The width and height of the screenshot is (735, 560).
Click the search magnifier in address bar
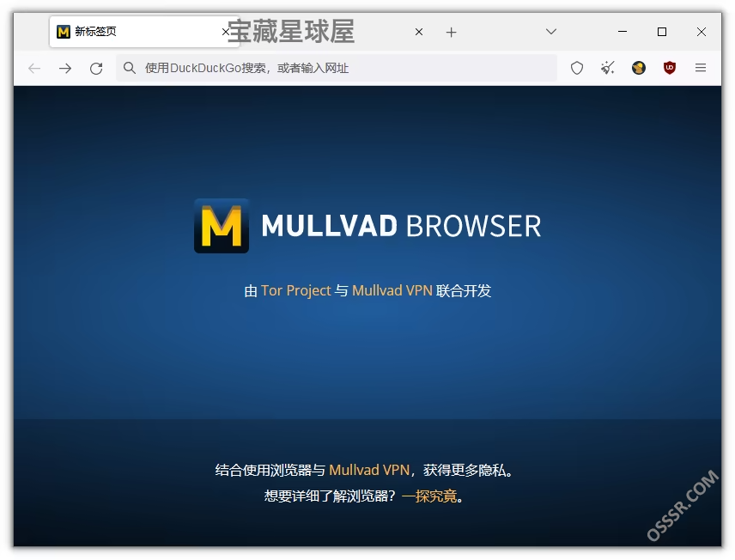coord(130,68)
